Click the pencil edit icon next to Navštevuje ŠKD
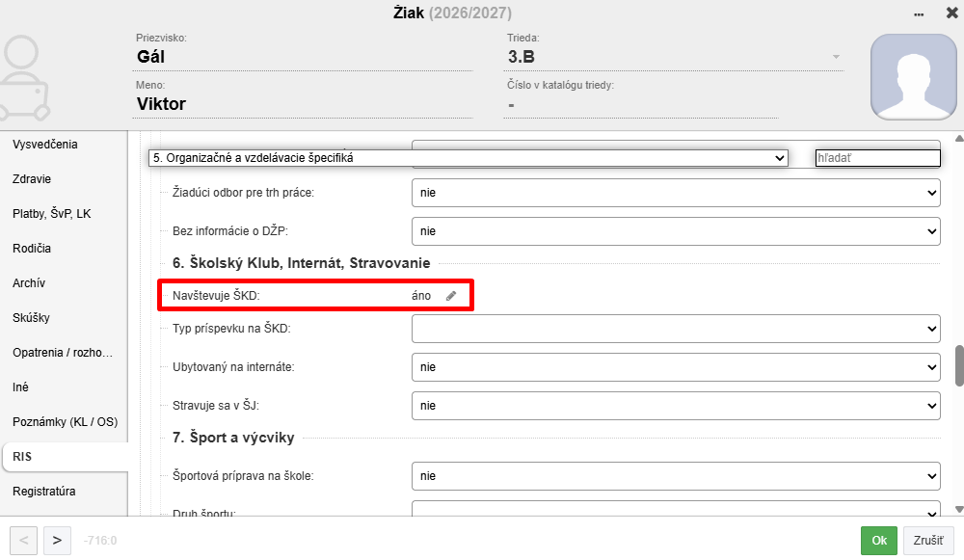 tap(451, 296)
